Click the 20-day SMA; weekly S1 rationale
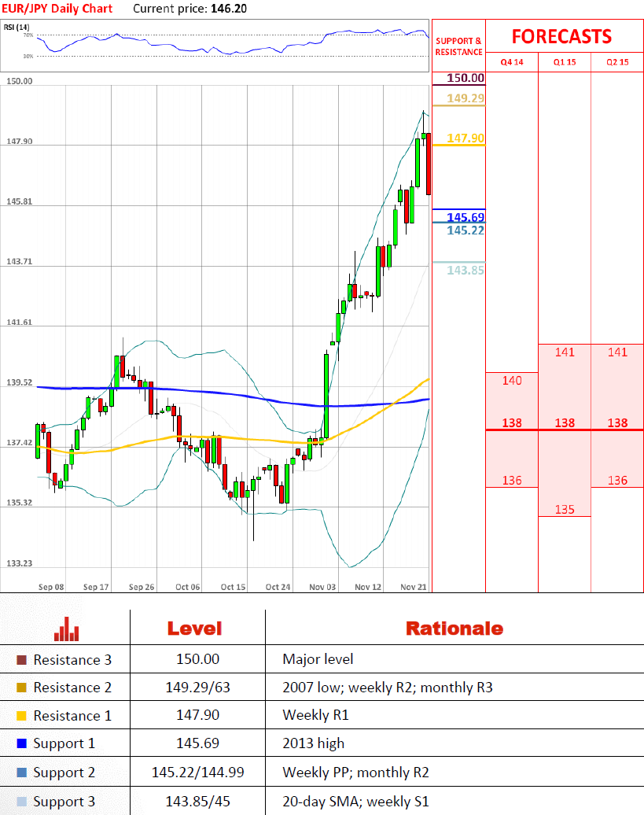The image size is (644, 815). (355, 802)
